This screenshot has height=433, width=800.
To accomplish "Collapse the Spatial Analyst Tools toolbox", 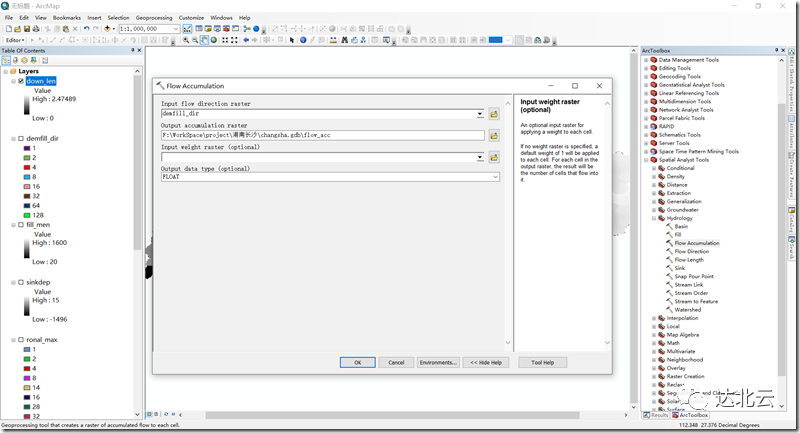I will click(x=646, y=160).
